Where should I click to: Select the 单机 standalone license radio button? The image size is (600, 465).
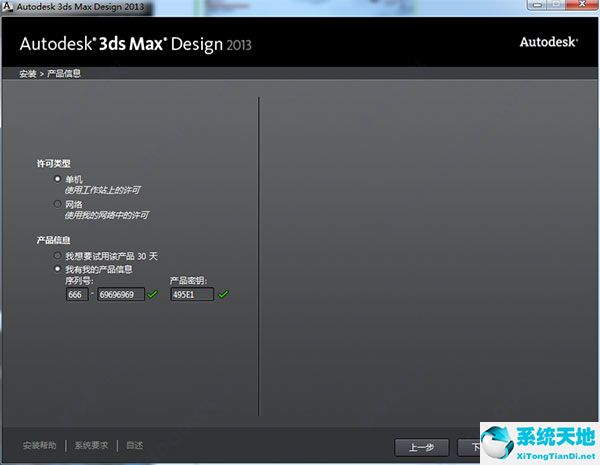(57, 179)
